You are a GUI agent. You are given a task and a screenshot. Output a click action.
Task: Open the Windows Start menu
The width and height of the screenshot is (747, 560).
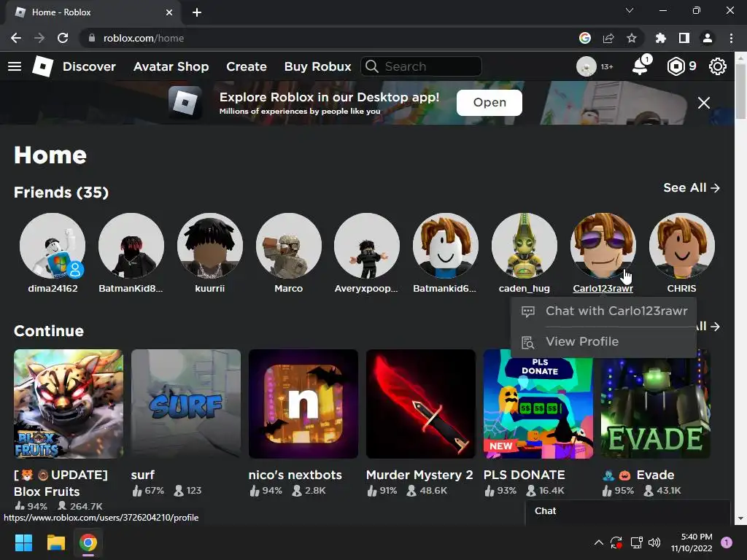23,542
